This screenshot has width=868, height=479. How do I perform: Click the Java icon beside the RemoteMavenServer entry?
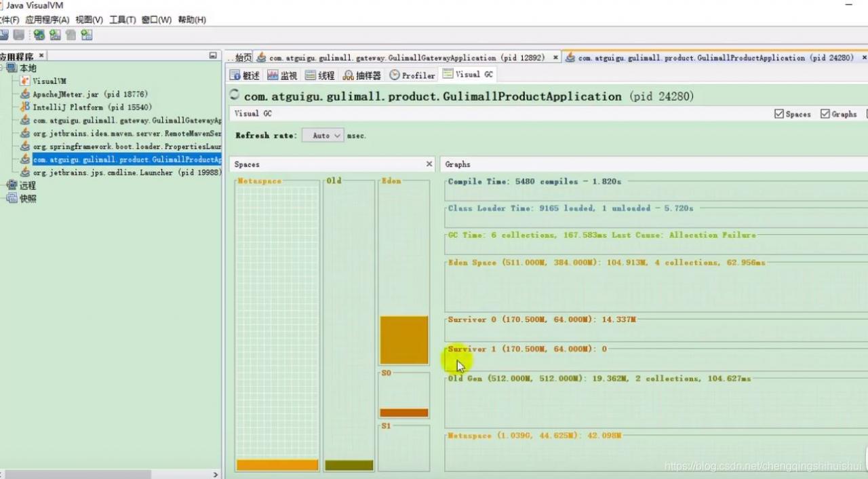[x=26, y=134]
